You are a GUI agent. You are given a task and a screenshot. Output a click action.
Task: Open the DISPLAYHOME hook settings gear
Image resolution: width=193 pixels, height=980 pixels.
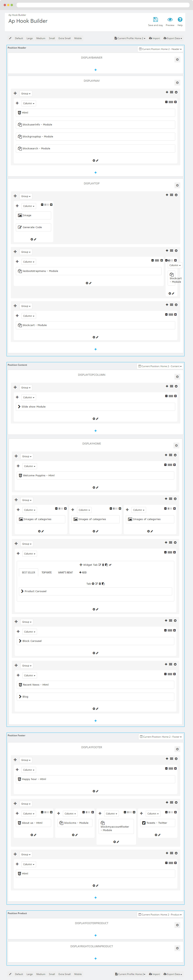(x=176, y=445)
